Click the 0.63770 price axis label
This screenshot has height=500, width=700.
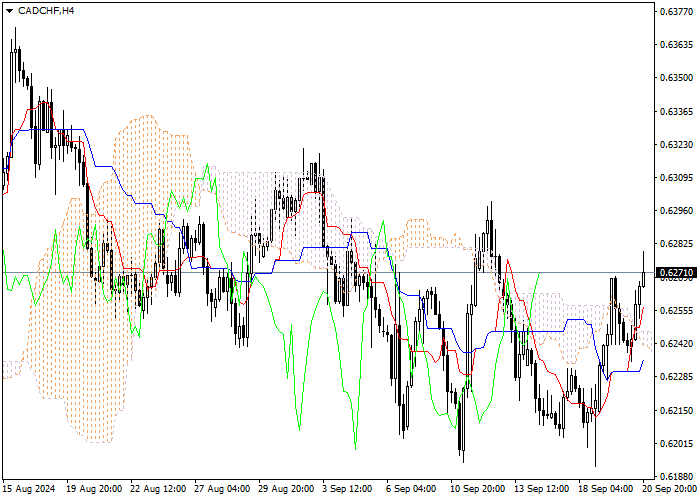(676, 12)
